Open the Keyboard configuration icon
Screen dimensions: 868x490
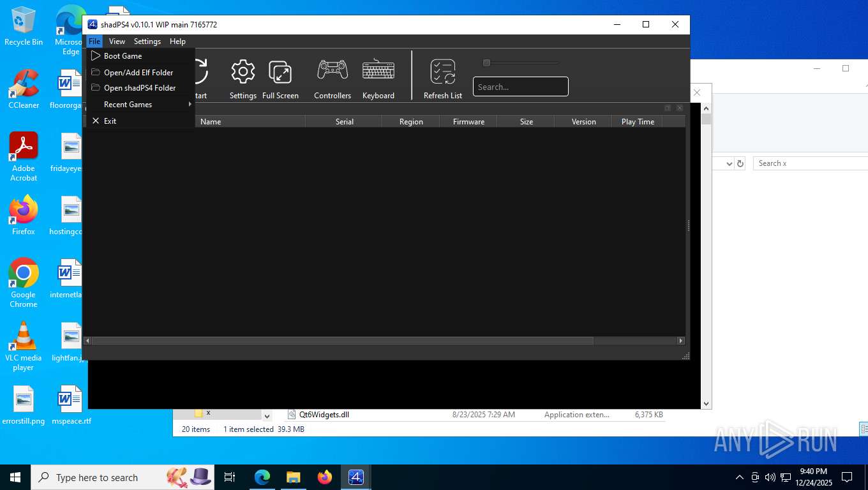378,70
